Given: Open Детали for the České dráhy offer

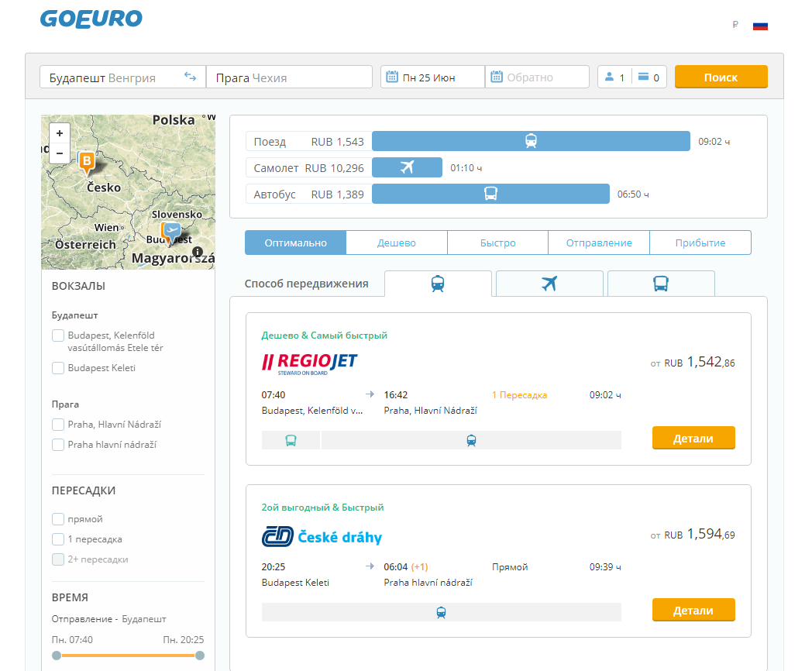Looking at the screenshot, I should [693, 610].
